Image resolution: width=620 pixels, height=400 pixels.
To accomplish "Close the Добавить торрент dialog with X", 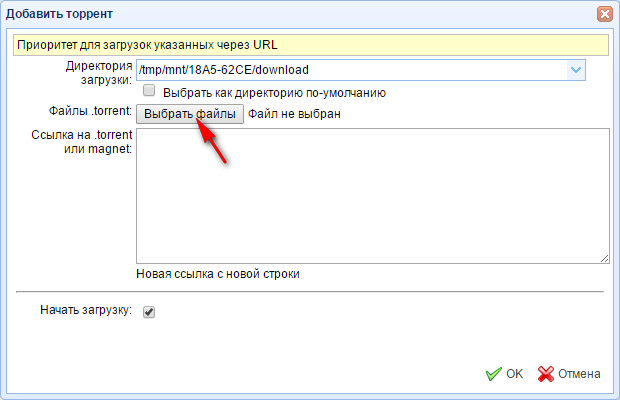I will (x=604, y=14).
